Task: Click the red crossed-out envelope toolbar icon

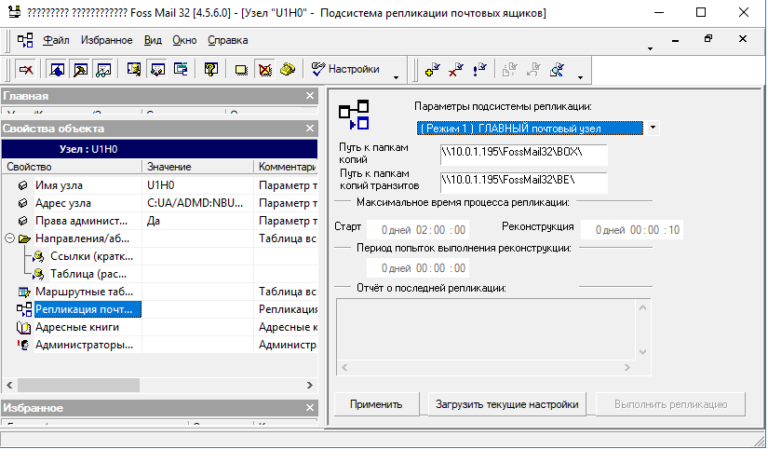Action: 264,69
